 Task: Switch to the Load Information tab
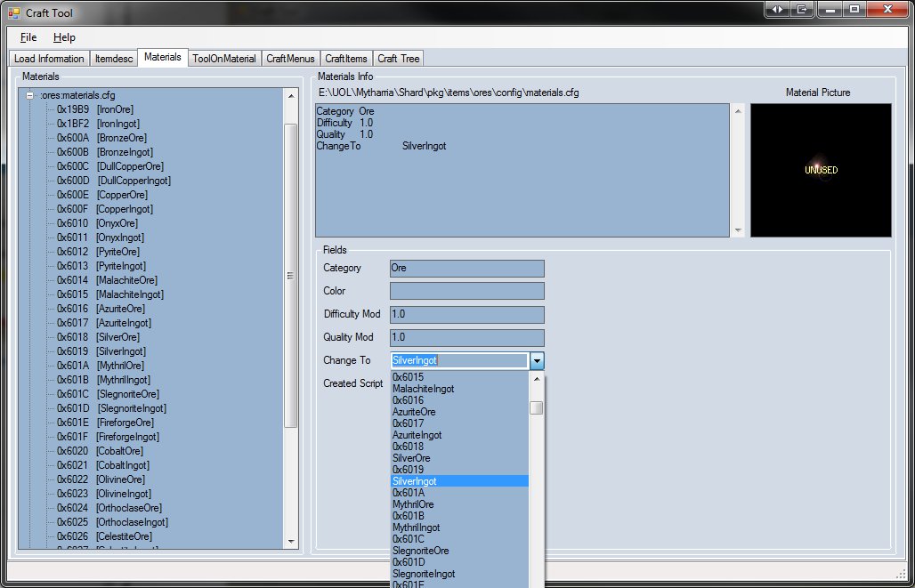point(49,59)
